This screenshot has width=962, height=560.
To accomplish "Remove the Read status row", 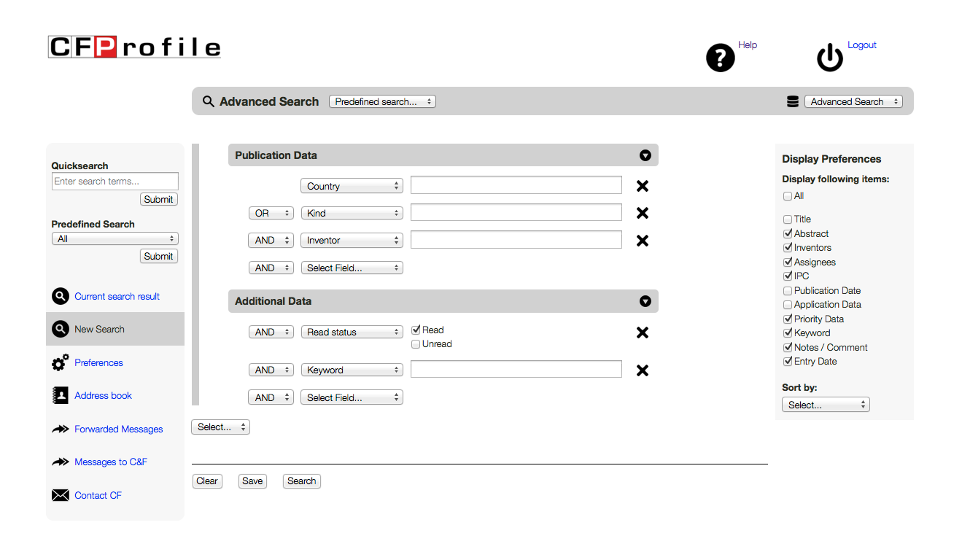I will coord(643,332).
